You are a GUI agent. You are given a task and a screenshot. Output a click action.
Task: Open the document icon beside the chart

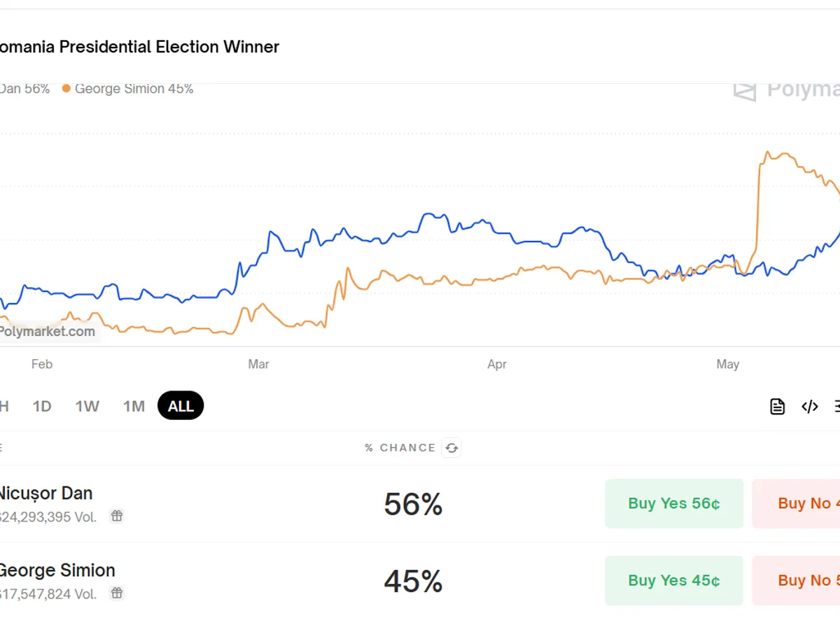click(x=777, y=407)
